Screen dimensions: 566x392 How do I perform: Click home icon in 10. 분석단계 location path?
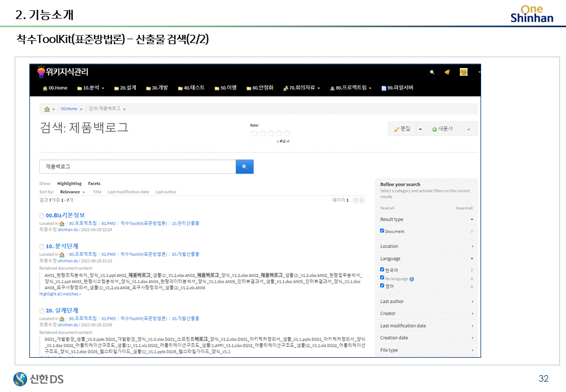tap(61, 254)
